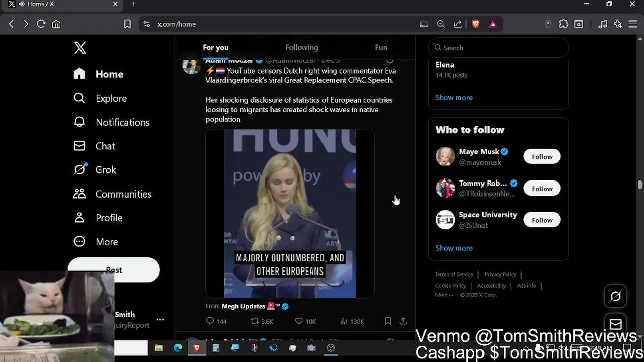The width and height of the screenshot is (644, 362).
Task: Go back in the browser
Action: (11, 24)
